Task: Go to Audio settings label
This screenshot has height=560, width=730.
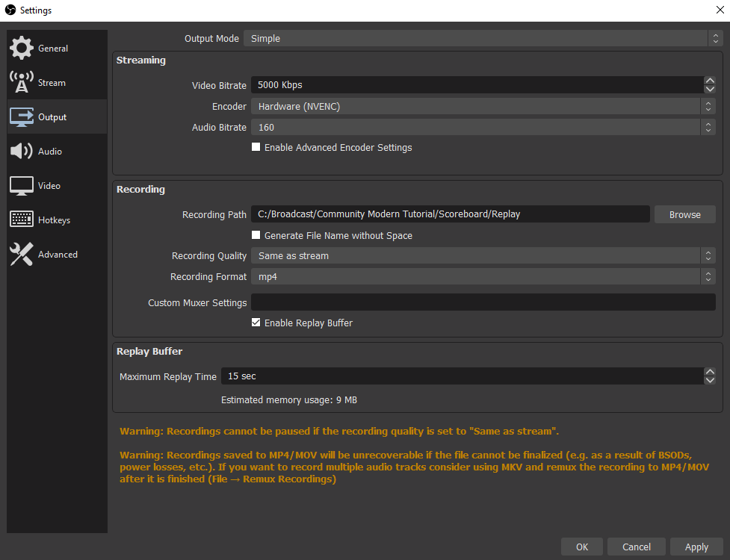Action: [x=50, y=152]
